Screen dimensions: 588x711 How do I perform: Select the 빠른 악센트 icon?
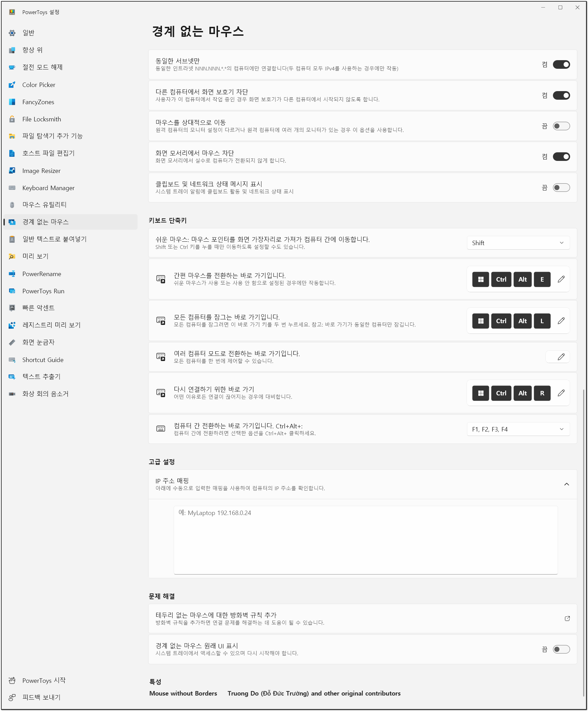click(x=12, y=308)
